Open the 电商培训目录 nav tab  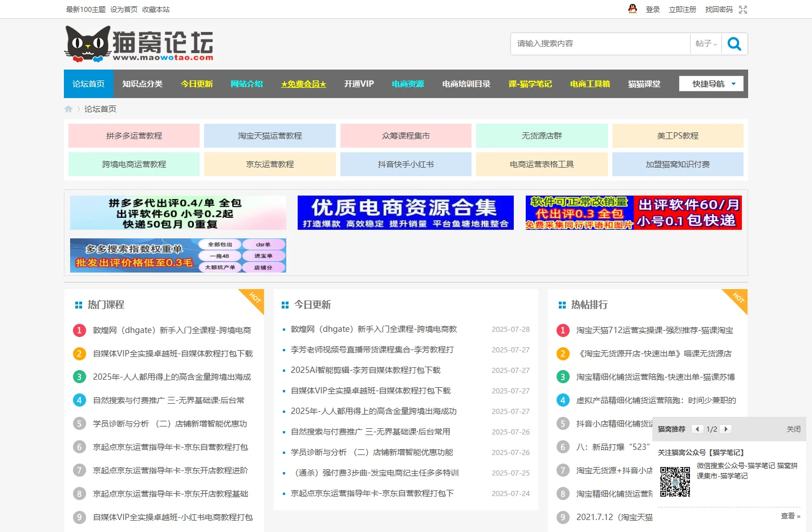(466, 84)
